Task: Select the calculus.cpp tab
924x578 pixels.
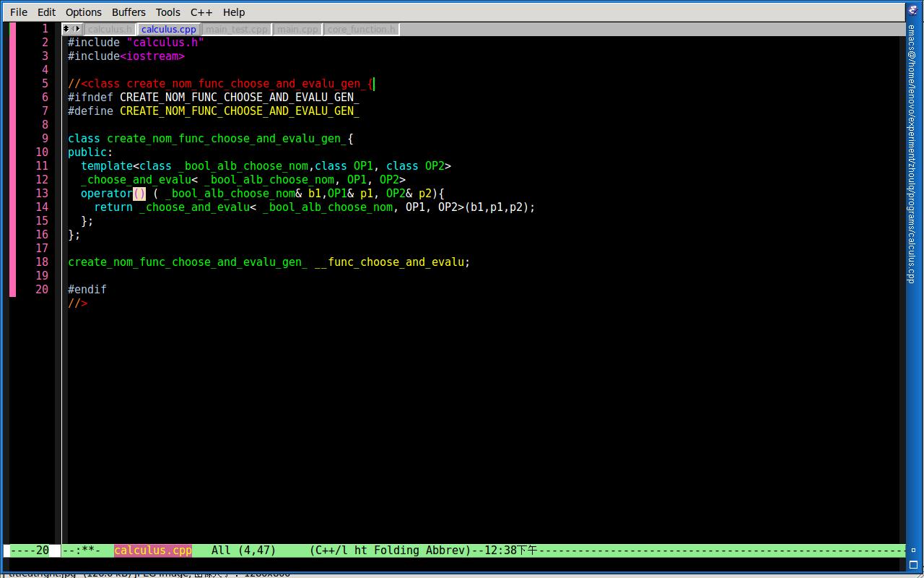Action: pos(169,29)
